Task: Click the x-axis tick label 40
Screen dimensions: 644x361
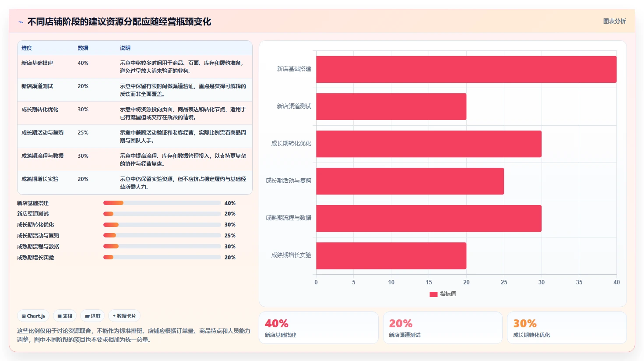Action: click(616, 283)
